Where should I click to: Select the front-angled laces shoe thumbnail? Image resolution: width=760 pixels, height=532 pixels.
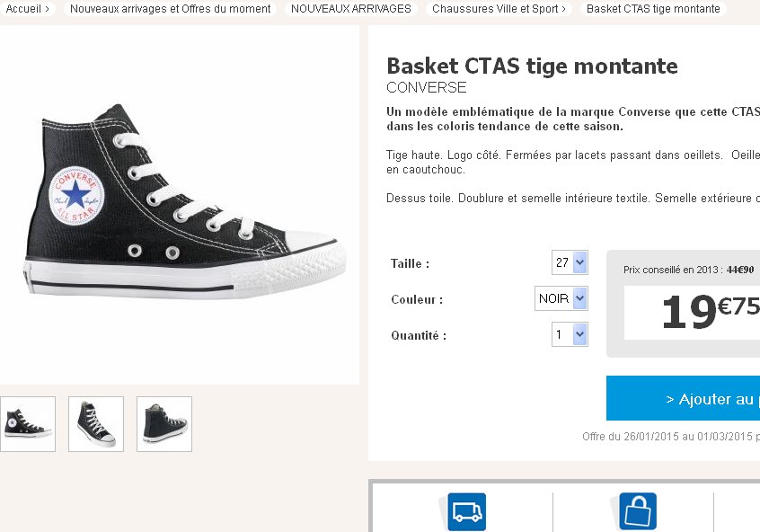(96, 424)
